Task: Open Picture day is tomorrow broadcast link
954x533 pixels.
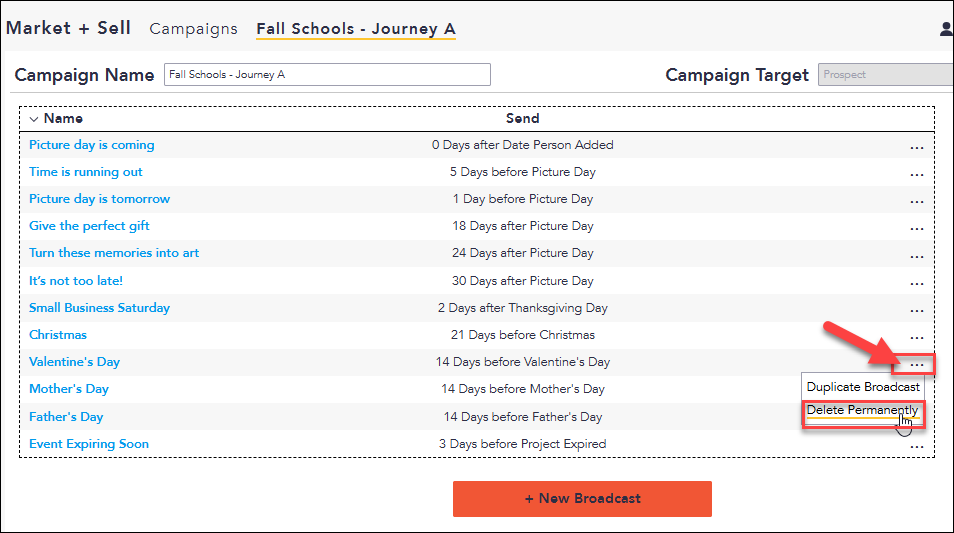Action: click(x=100, y=199)
